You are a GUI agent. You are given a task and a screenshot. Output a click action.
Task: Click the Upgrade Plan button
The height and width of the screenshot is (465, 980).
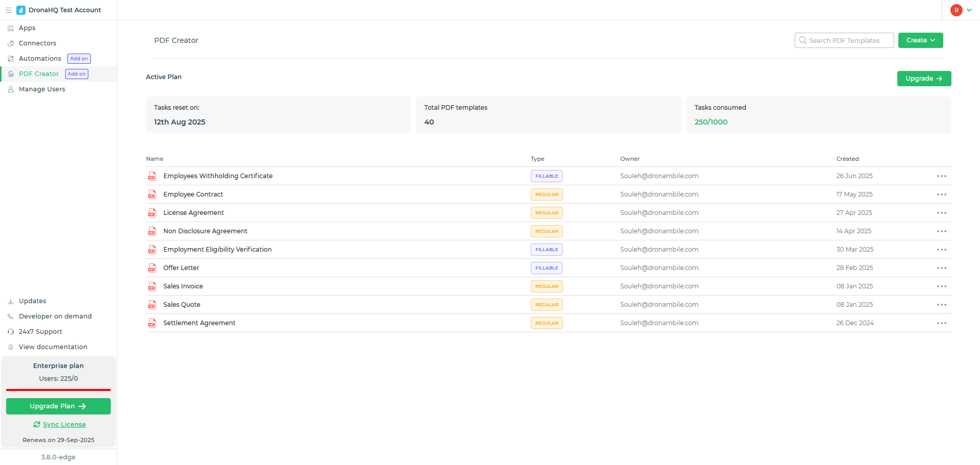coord(58,406)
